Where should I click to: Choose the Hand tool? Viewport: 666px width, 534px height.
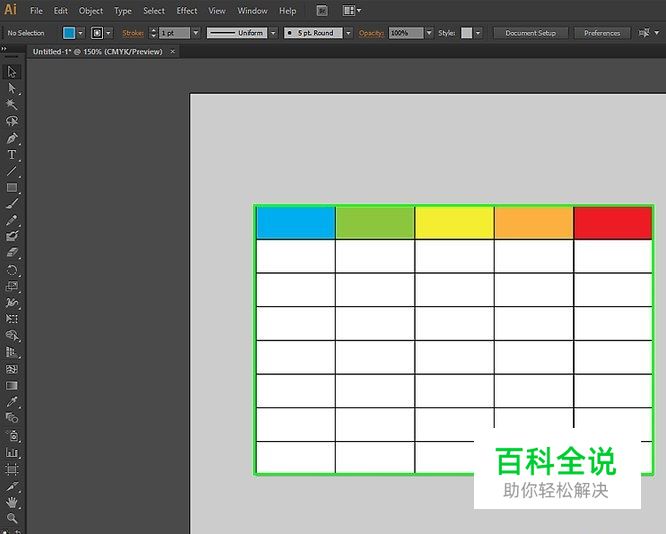pos(12,503)
